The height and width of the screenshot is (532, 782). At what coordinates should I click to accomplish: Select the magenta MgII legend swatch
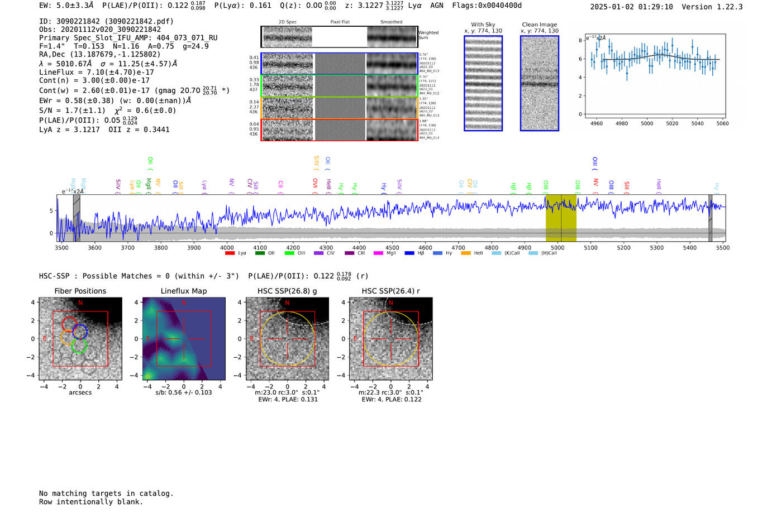click(x=378, y=253)
